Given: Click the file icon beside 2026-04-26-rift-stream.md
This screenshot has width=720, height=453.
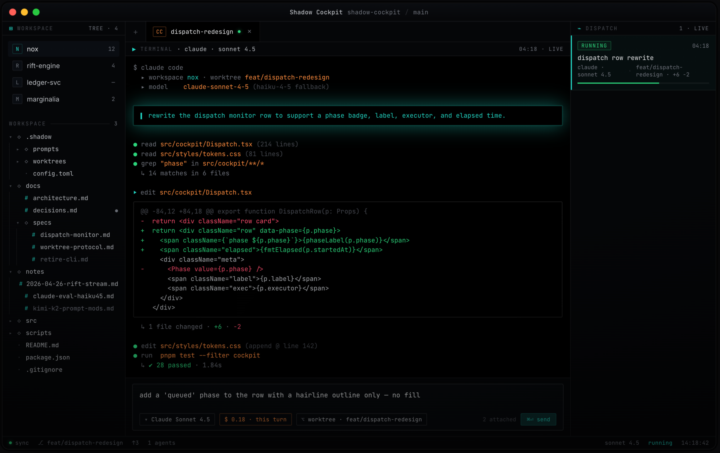Looking at the screenshot, I should pos(21,284).
